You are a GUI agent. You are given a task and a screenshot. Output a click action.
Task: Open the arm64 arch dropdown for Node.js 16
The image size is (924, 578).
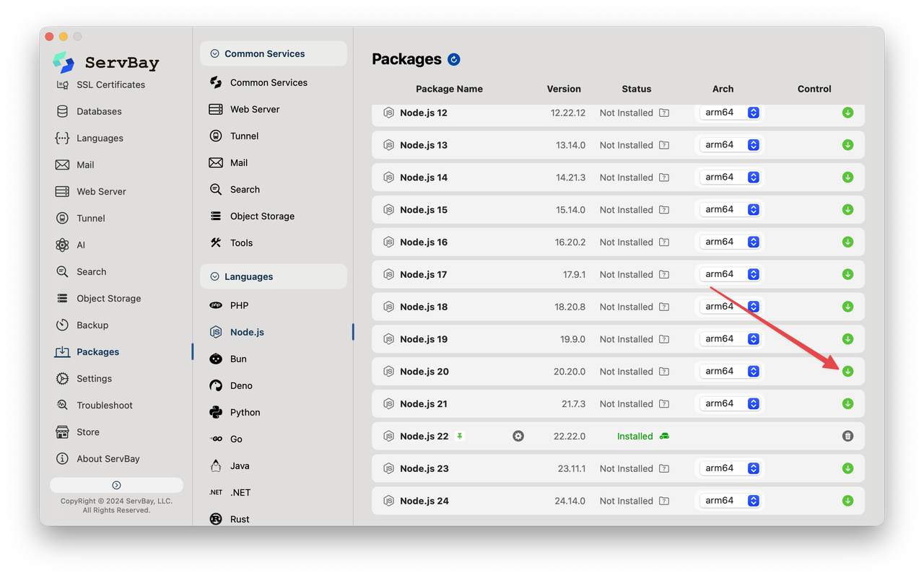730,242
